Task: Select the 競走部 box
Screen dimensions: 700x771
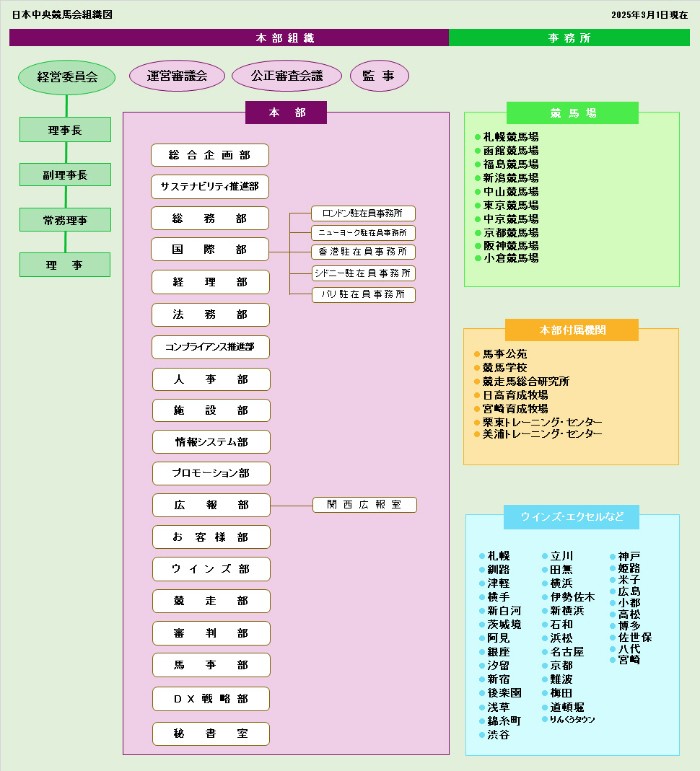Action: click(x=211, y=601)
